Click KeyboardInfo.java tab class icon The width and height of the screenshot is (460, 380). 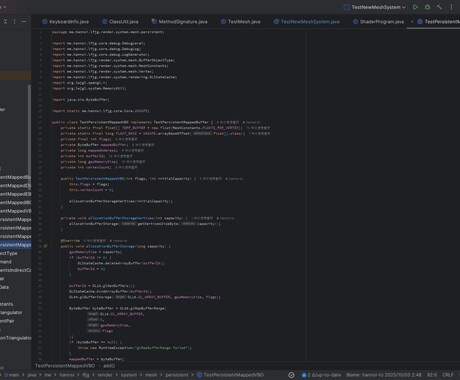coord(45,22)
